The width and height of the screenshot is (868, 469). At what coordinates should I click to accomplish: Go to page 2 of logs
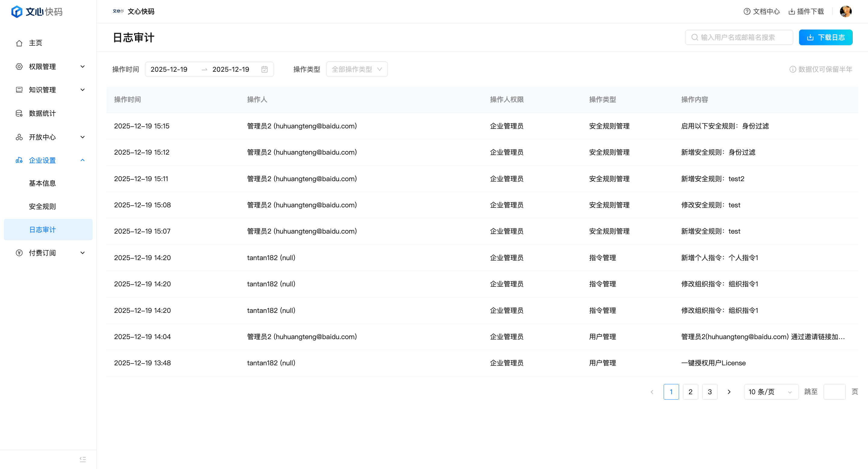click(x=690, y=392)
